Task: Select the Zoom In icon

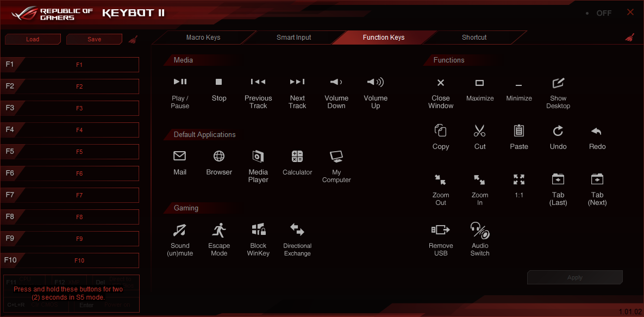Action: click(479, 179)
